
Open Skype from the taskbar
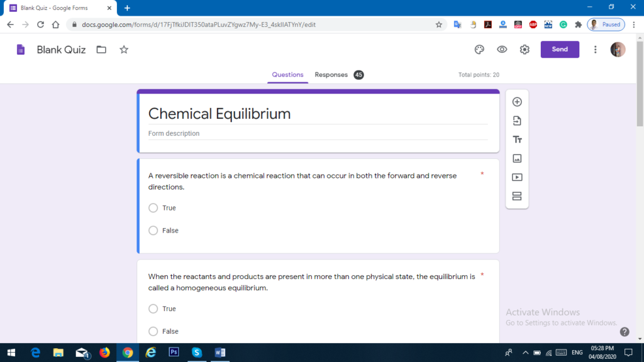[x=197, y=353]
